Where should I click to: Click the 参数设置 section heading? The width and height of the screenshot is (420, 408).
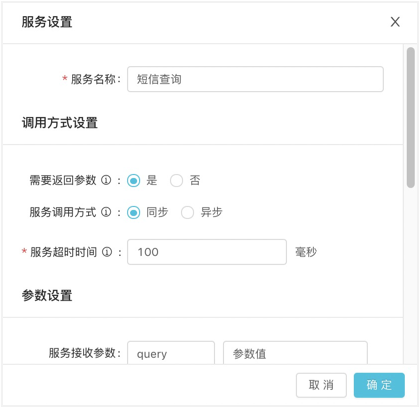(47, 295)
